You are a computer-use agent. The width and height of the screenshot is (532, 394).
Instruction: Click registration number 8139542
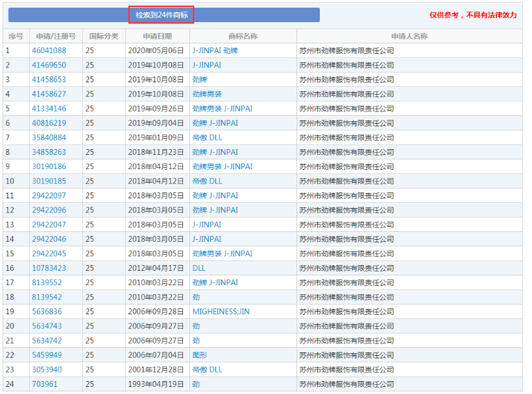[x=47, y=297]
